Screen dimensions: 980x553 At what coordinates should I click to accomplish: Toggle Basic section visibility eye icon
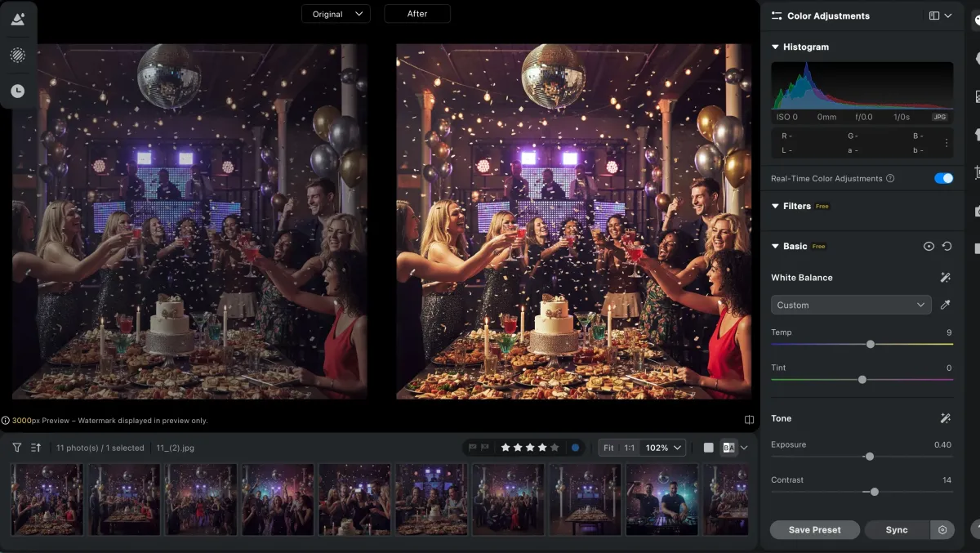929,246
